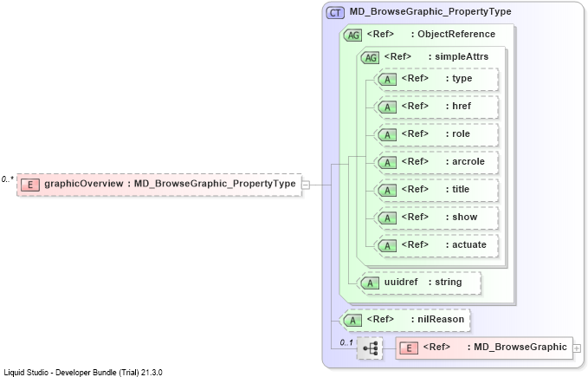This screenshot has height=377, width=588.
Task: Select the ': show' attribute label
Action: pos(462,218)
